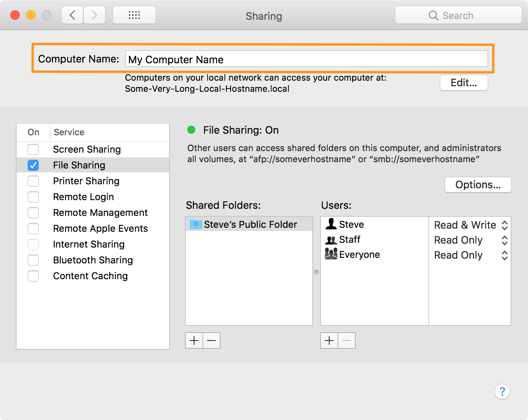
Task: Click the Service column header
Action: tap(110, 132)
